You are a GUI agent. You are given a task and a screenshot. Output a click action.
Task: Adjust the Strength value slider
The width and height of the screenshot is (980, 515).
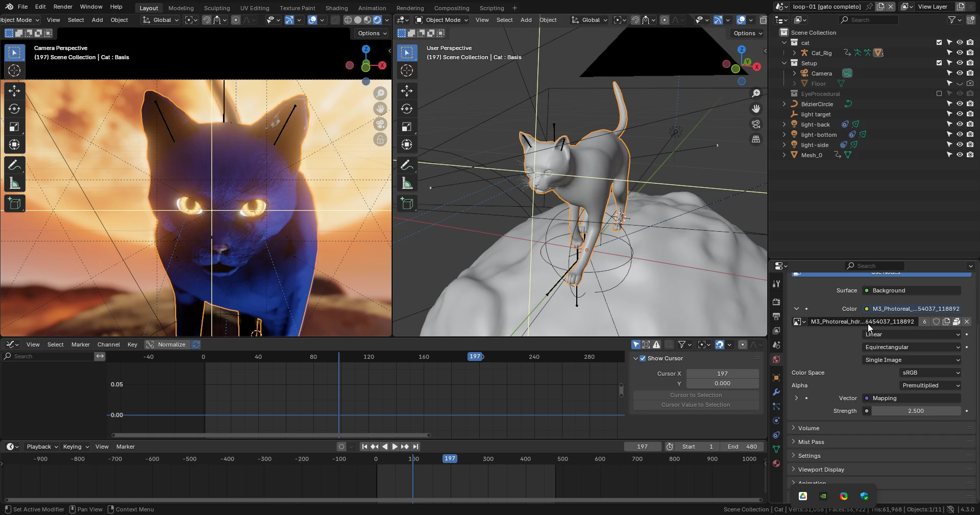tap(916, 411)
